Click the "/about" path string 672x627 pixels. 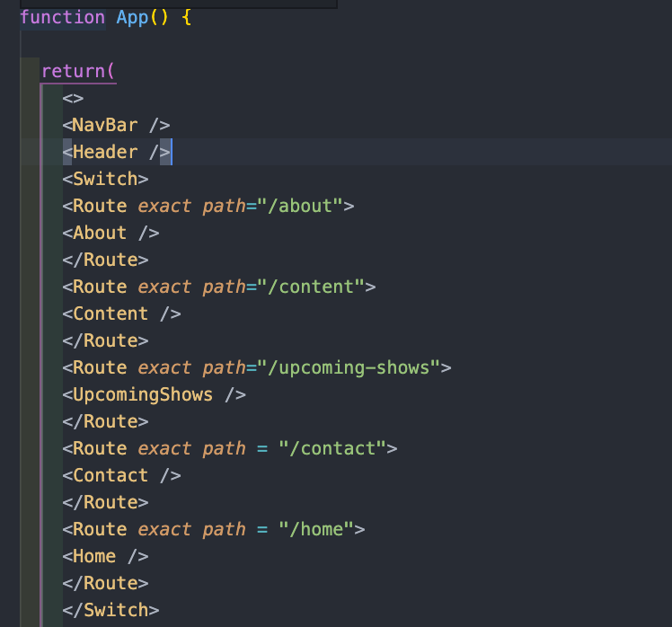[300, 206]
